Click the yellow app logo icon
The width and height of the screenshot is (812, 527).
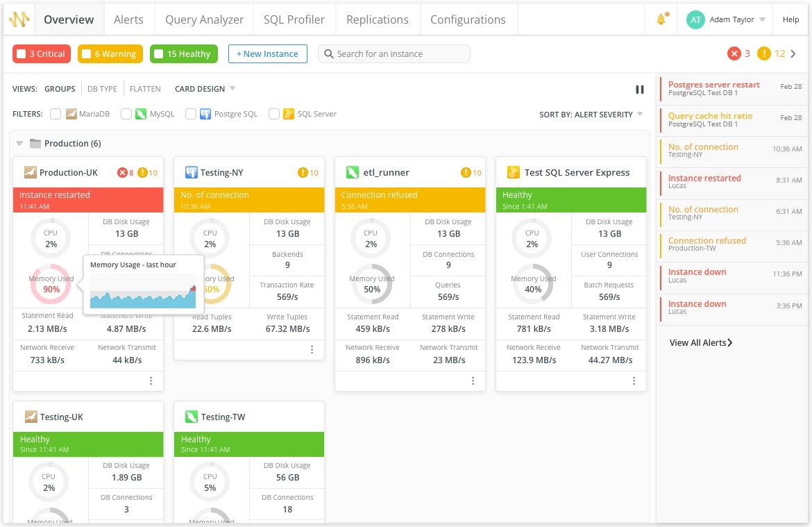click(x=19, y=19)
